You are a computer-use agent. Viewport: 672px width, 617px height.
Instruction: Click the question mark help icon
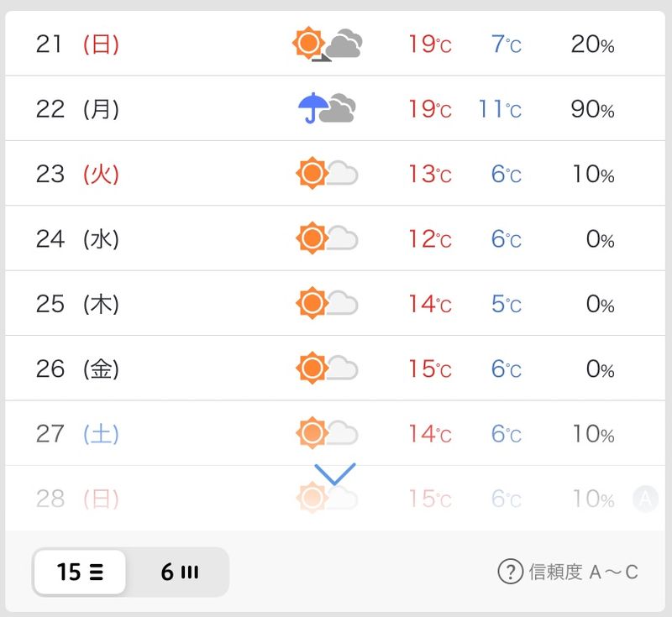[x=510, y=573]
